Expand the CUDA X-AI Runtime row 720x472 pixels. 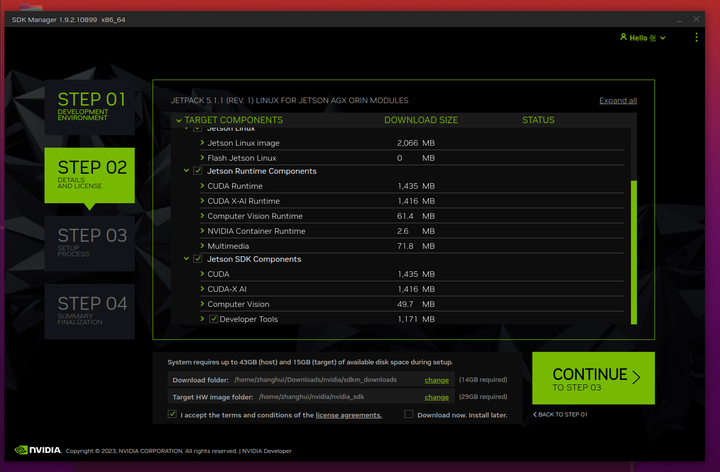[x=202, y=201]
